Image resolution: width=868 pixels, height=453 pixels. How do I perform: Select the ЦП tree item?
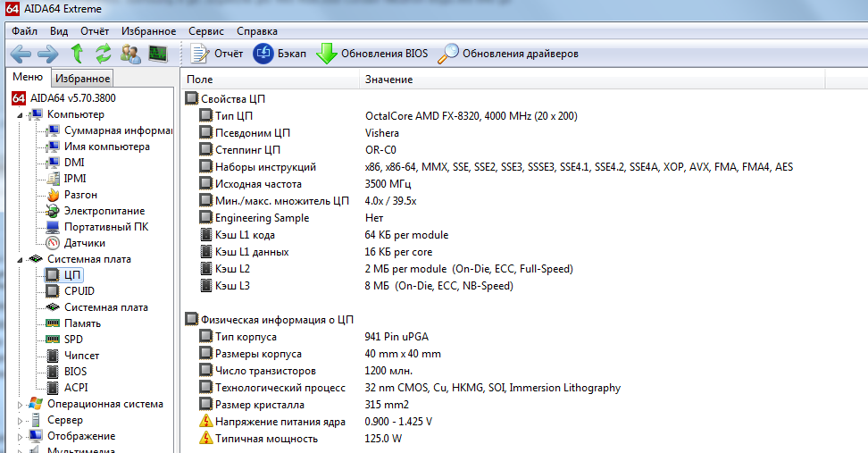coord(63,274)
